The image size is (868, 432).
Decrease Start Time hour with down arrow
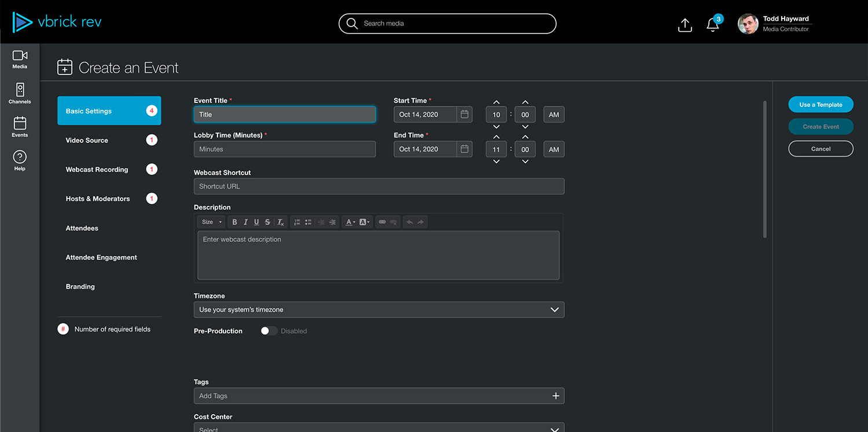click(496, 127)
